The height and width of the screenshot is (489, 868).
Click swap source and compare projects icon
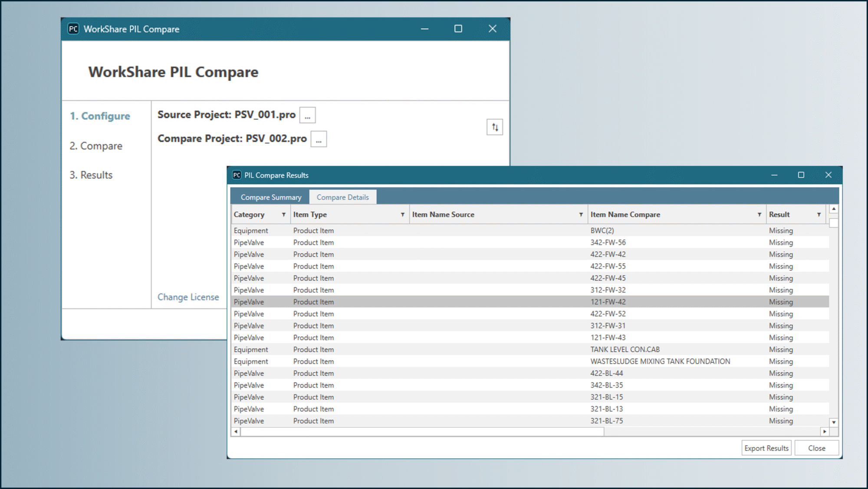(x=495, y=127)
